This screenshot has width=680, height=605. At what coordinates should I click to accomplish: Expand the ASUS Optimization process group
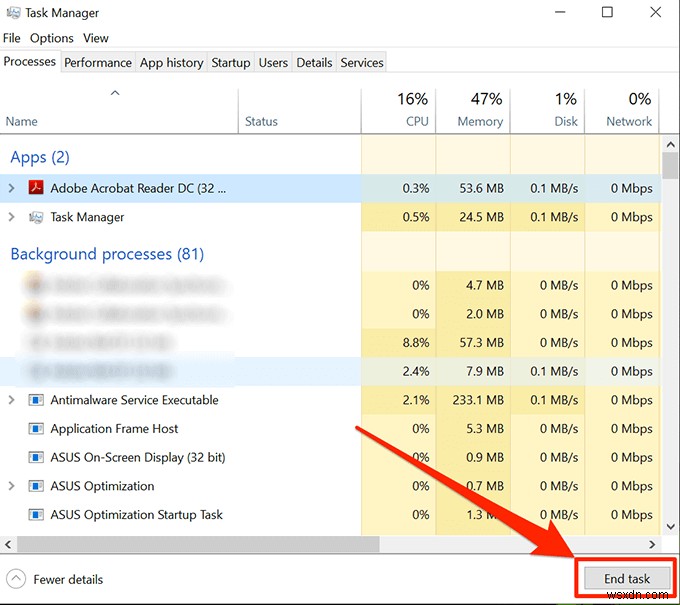click(x=12, y=486)
